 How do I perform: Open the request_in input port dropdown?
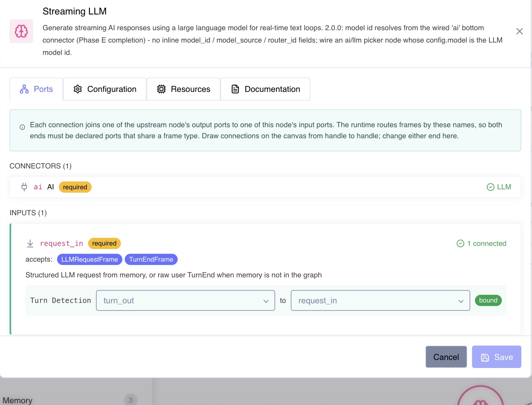coord(380,300)
